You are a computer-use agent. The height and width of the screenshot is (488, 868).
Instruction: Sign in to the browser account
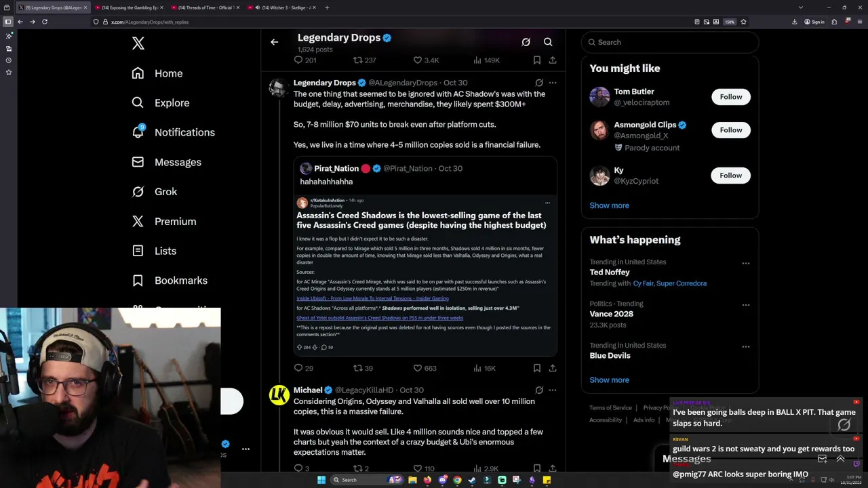pyautogui.click(x=814, y=22)
